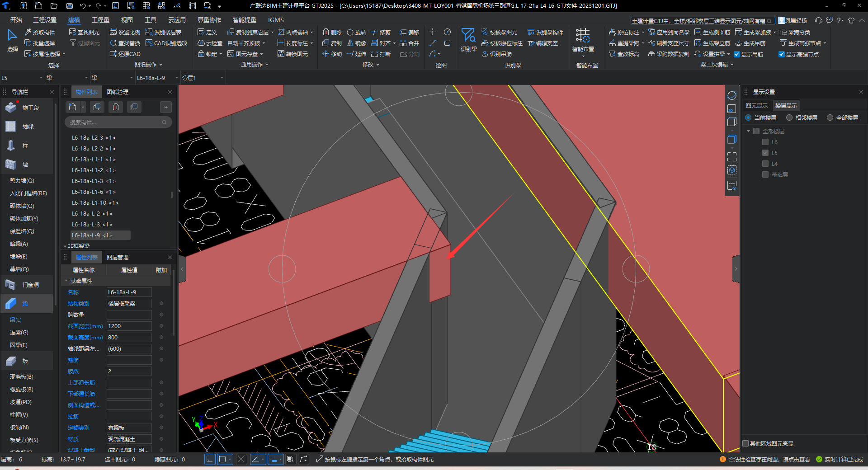This screenshot has width=868, height=470.
Task: Click the orbit view icon beside viewport
Action: (x=732, y=96)
